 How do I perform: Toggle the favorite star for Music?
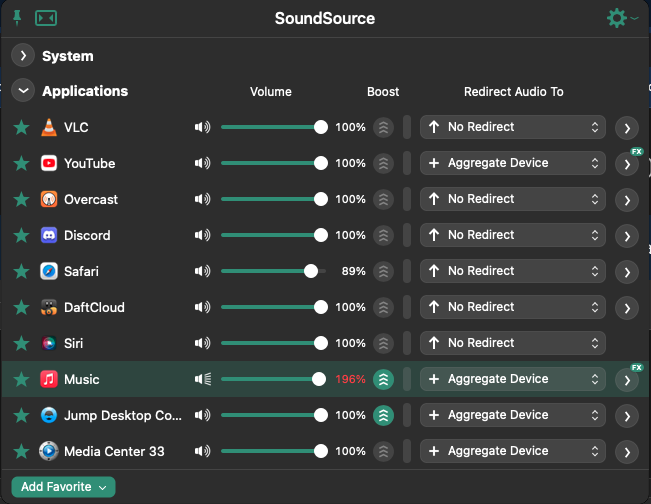click(21, 379)
